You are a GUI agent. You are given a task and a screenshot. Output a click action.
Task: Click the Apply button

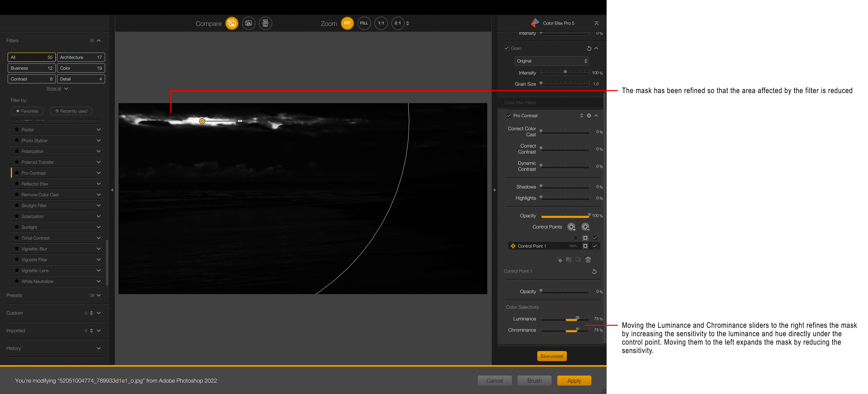click(574, 380)
